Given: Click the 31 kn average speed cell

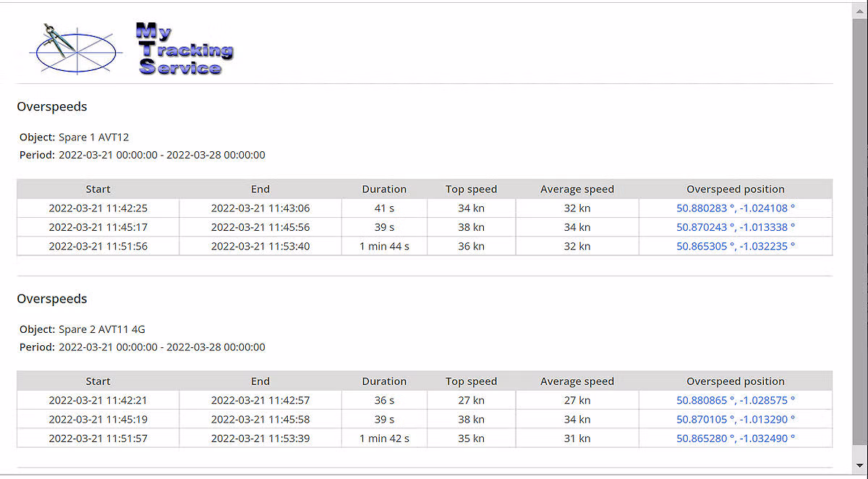Looking at the screenshot, I should click(577, 438).
